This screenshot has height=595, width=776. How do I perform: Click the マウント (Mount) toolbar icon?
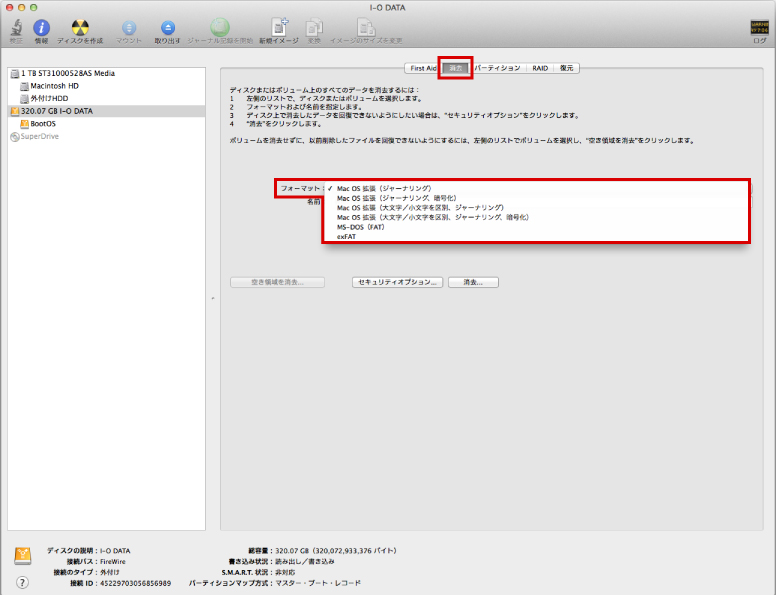click(x=128, y=29)
